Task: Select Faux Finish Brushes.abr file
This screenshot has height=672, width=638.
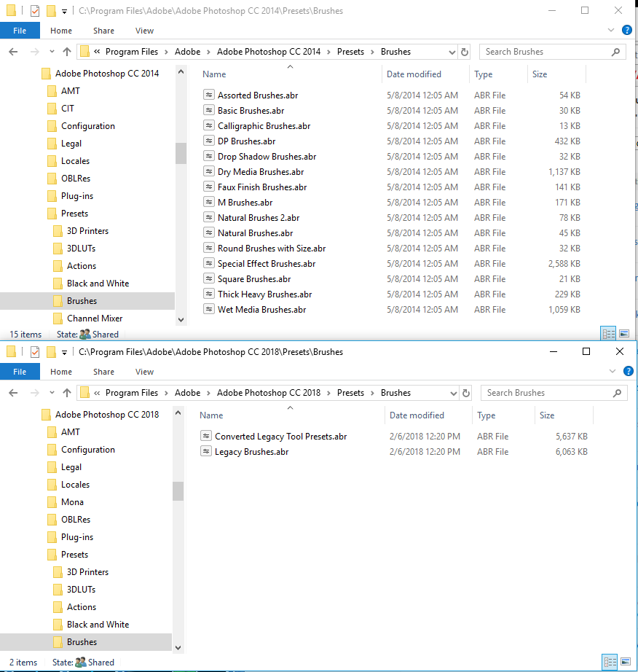Action: click(x=262, y=187)
